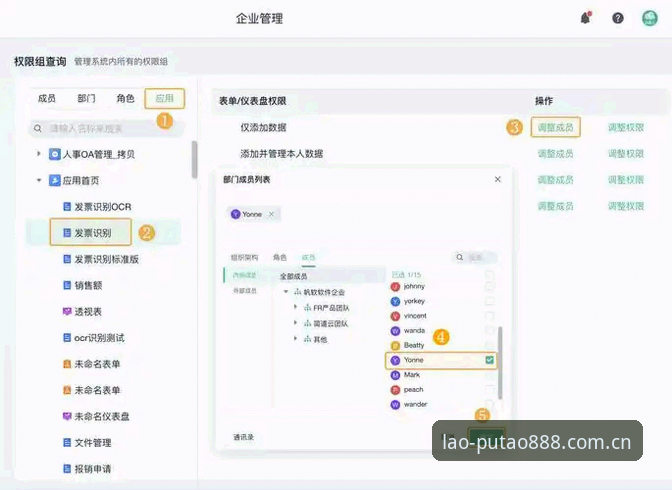
Task: Click the 应用首页 app icon
Action: (54, 180)
